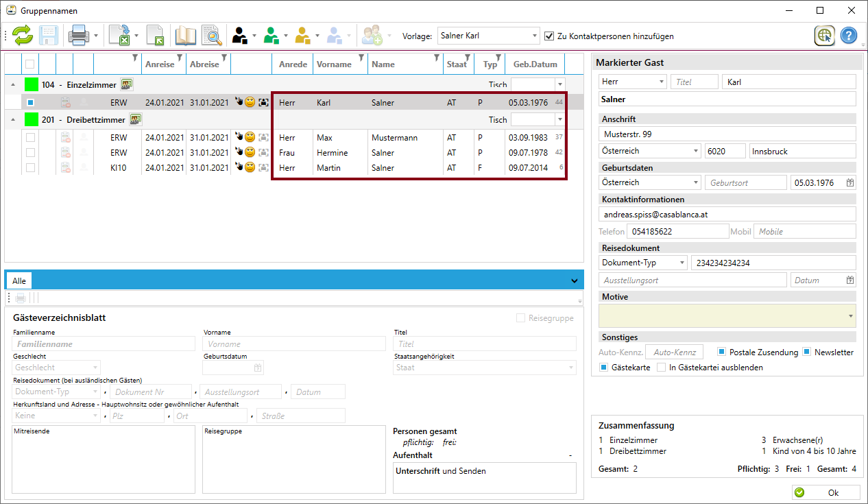The image size is (868, 504).
Task: Click the face-scan icon in Karl's row
Action: click(x=263, y=103)
